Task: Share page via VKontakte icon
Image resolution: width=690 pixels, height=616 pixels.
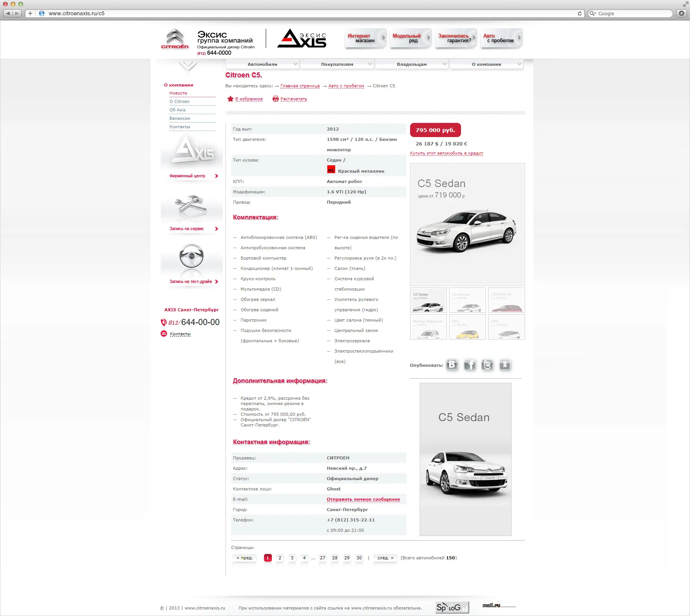Action: click(452, 365)
